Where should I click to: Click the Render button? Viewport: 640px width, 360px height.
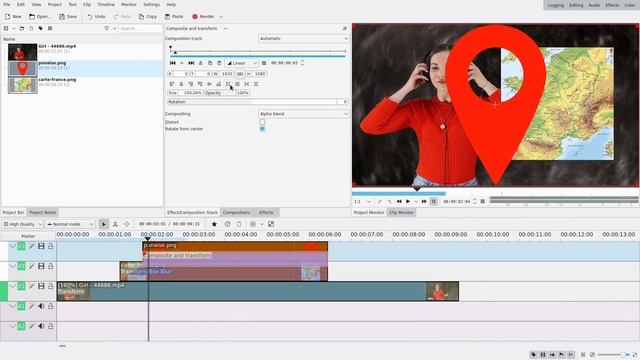(203, 17)
